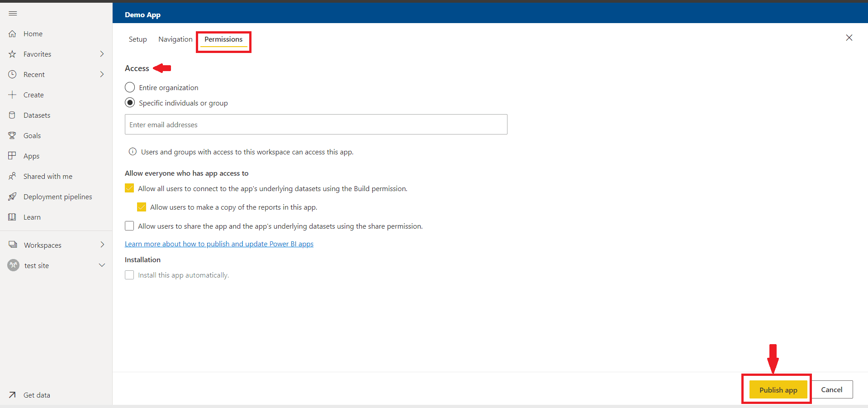The height and width of the screenshot is (408, 868).
Task: Click the Deployment pipelines rocket icon
Action: (13, 197)
